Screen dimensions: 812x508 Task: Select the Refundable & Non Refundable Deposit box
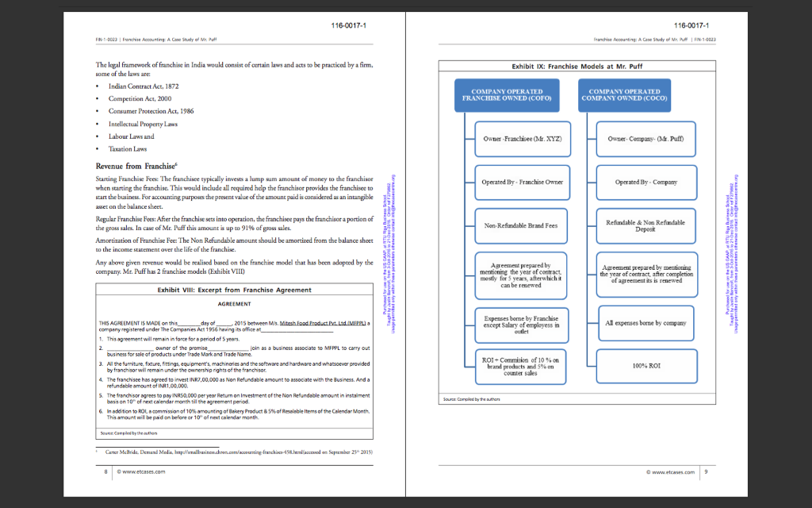click(645, 225)
